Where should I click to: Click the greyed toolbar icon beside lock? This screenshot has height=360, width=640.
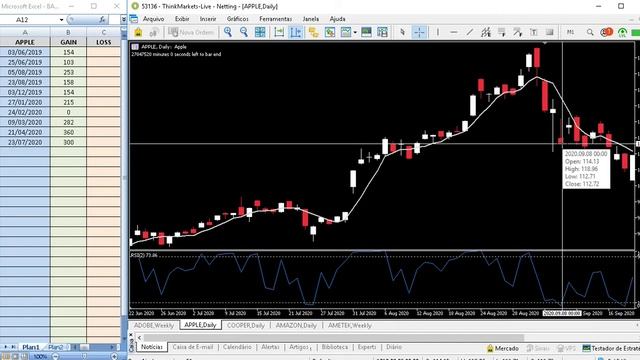click(x=154, y=32)
